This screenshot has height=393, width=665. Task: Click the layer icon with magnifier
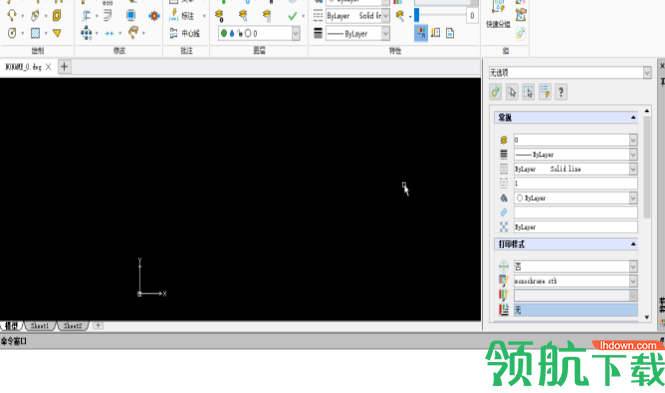(x=243, y=16)
